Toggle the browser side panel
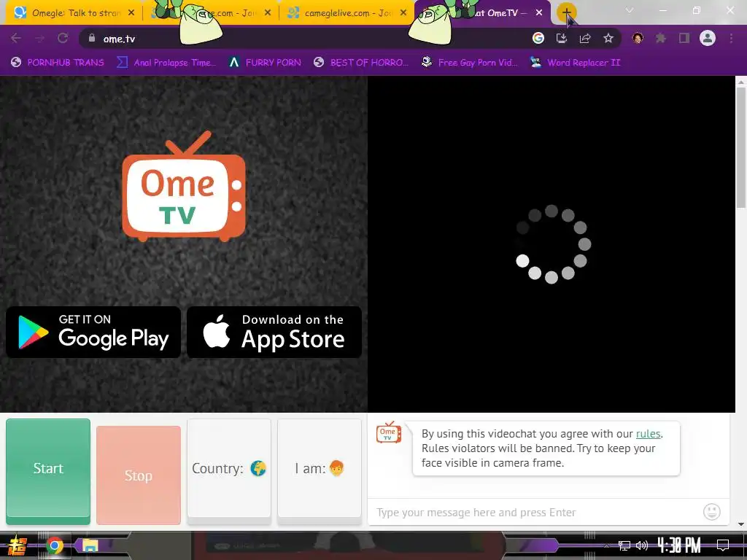 684,38
